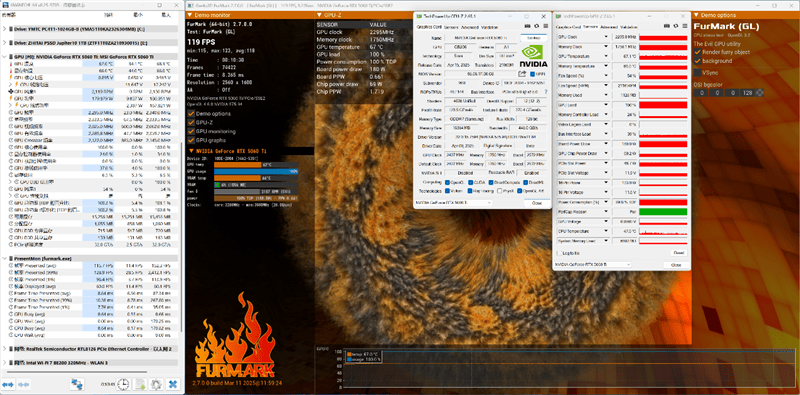
Task: Click Lookup button in GPU-Z
Action: click(534, 38)
